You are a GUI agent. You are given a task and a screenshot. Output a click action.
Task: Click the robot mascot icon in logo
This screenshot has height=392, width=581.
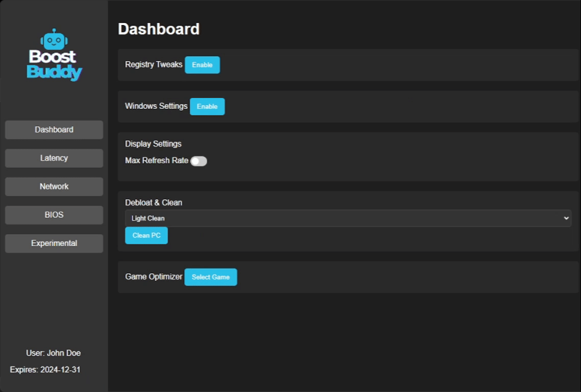[54, 39]
